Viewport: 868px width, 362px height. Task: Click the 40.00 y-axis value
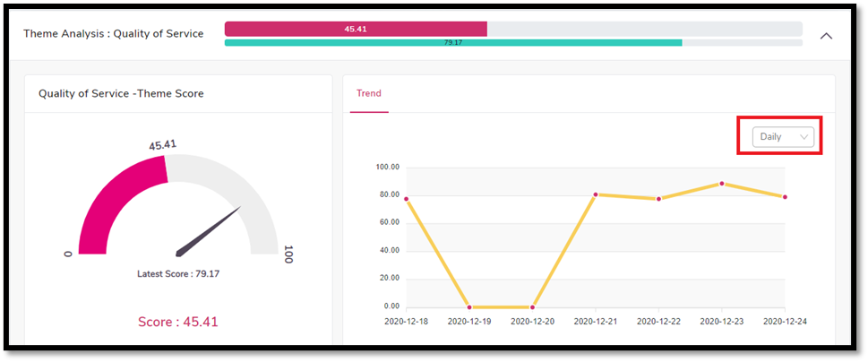click(389, 251)
